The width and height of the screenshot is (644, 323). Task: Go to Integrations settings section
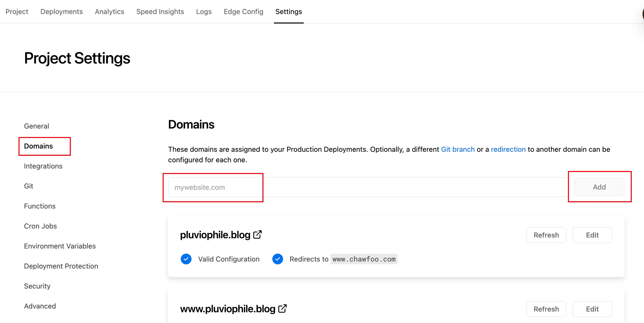(43, 166)
